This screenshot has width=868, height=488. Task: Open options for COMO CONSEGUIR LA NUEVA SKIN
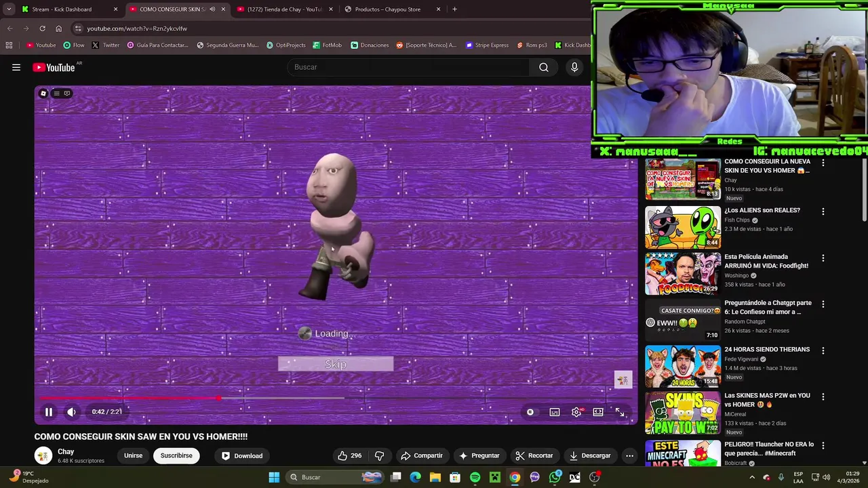[x=823, y=163]
